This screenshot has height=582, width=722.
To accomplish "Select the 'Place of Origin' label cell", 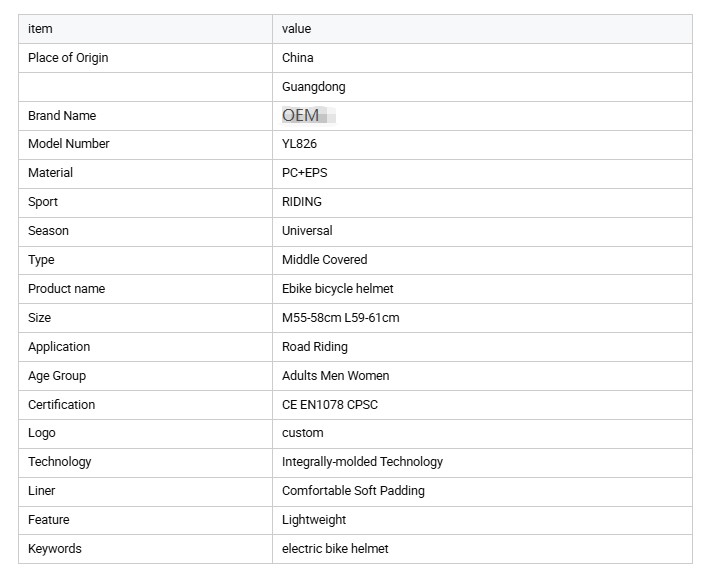I will tap(146, 58).
